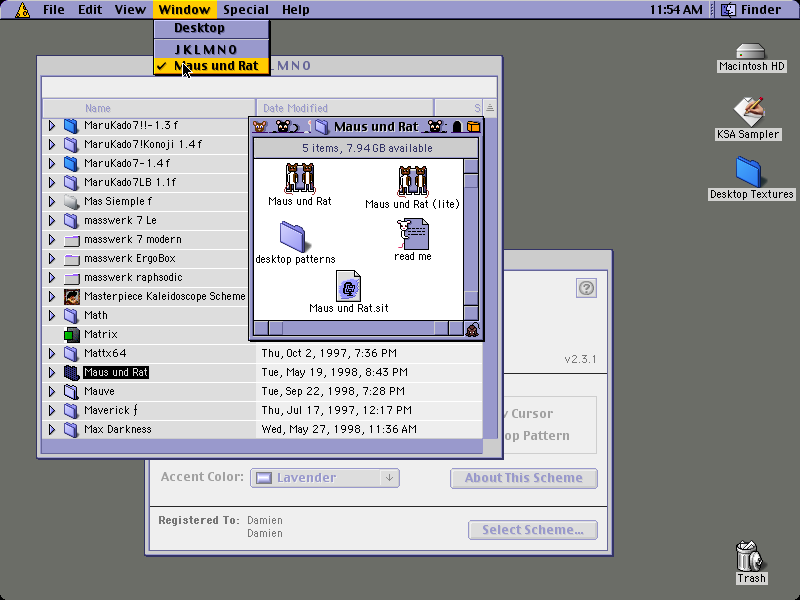This screenshot has height=600, width=800.
Task: Choose Desktop in the Window menu
Action: click(x=212, y=28)
